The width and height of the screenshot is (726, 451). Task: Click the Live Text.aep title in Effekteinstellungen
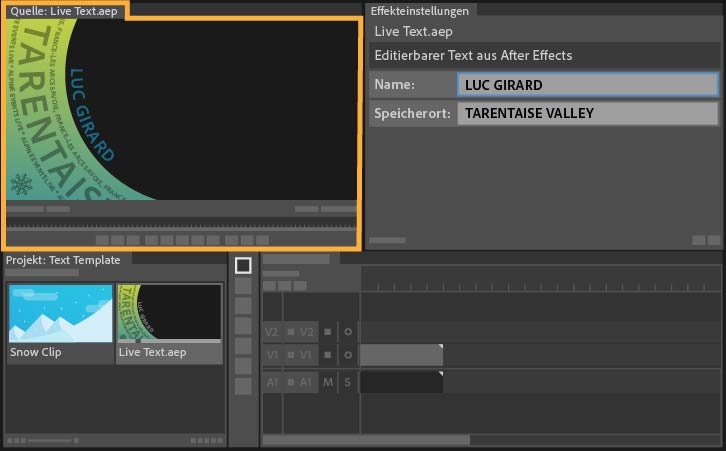[x=413, y=31]
